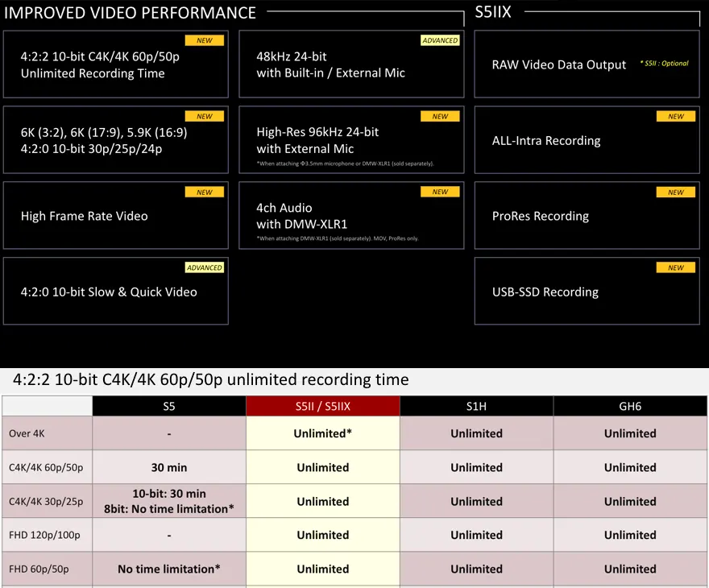This screenshot has width=709, height=588.
Task: Click GH6 'Unlimited' cell in C4K/4K 60p/50p row
Action: point(630,467)
